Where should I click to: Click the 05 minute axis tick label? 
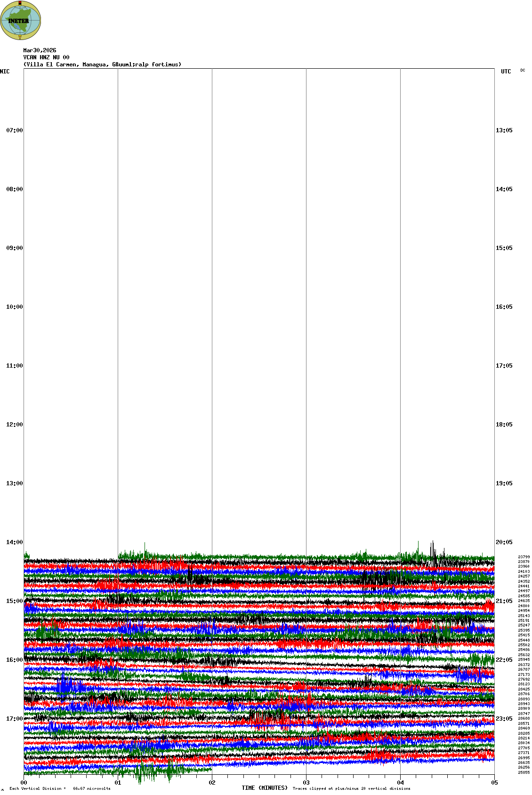[494, 783]
